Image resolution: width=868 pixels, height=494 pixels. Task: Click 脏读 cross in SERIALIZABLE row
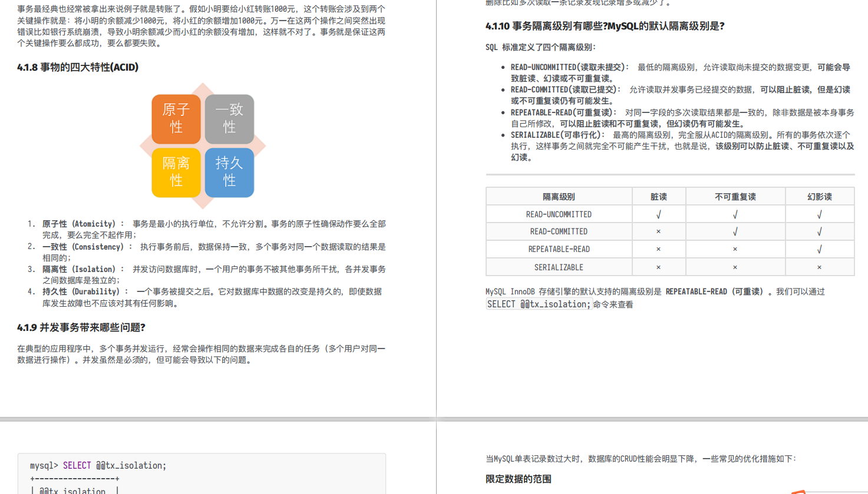[659, 267]
